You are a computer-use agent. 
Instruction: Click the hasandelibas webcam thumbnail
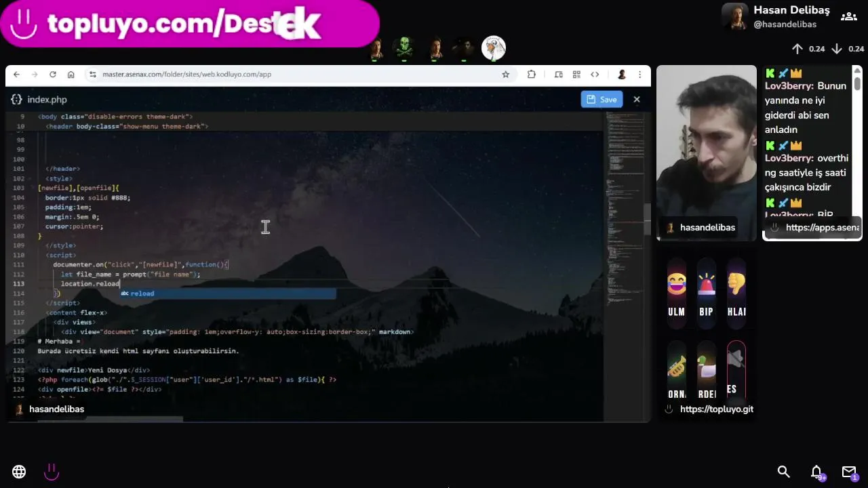[x=706, y=153]
